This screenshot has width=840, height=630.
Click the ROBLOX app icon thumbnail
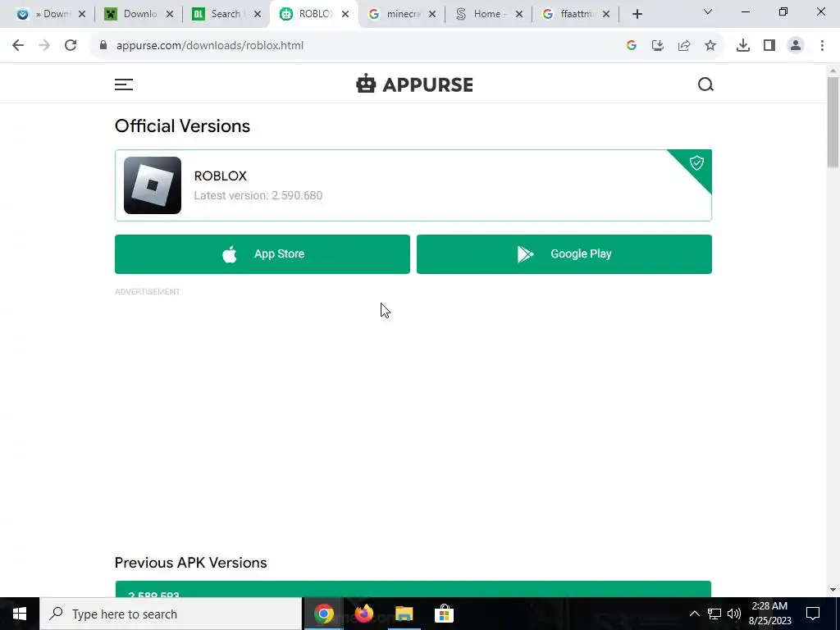coord(153,185)
